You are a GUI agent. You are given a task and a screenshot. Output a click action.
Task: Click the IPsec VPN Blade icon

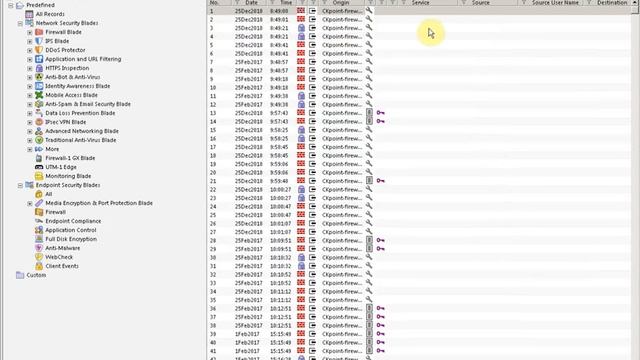(x=39, y=122)
